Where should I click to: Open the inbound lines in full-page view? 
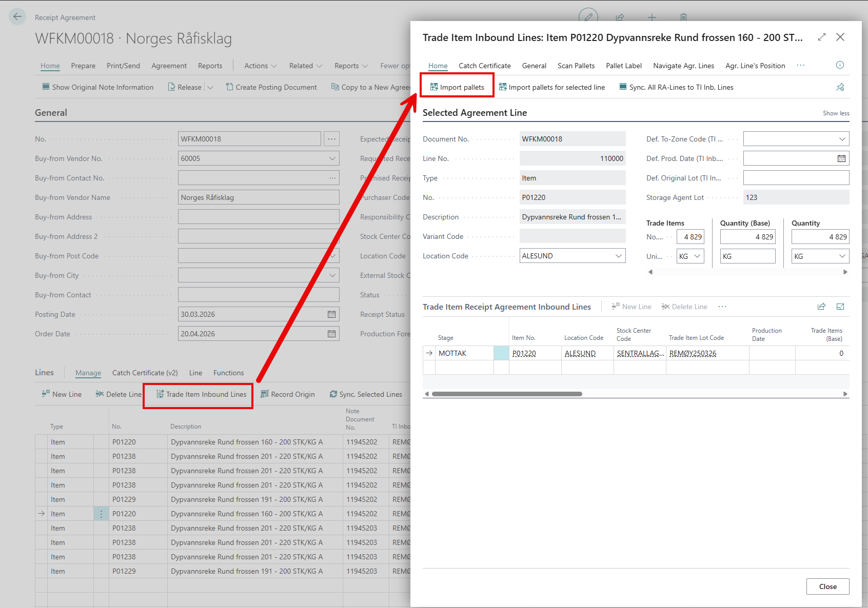840,307
